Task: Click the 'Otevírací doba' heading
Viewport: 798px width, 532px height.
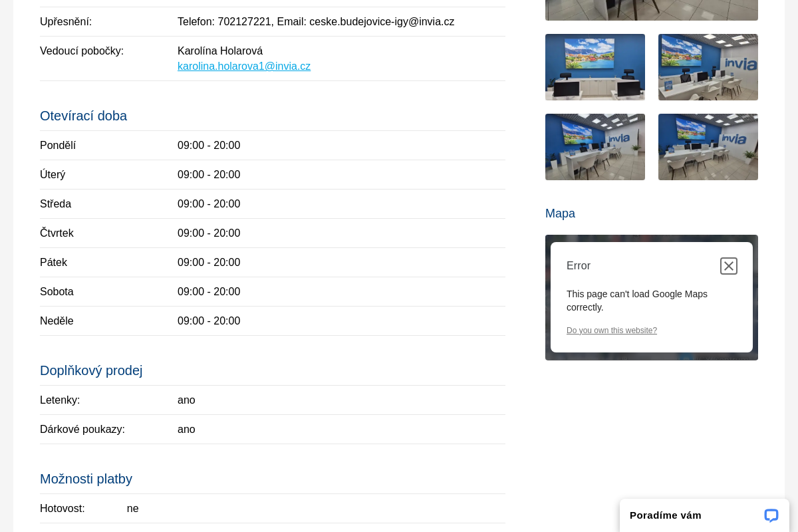Action: click(x=83, y=116)
